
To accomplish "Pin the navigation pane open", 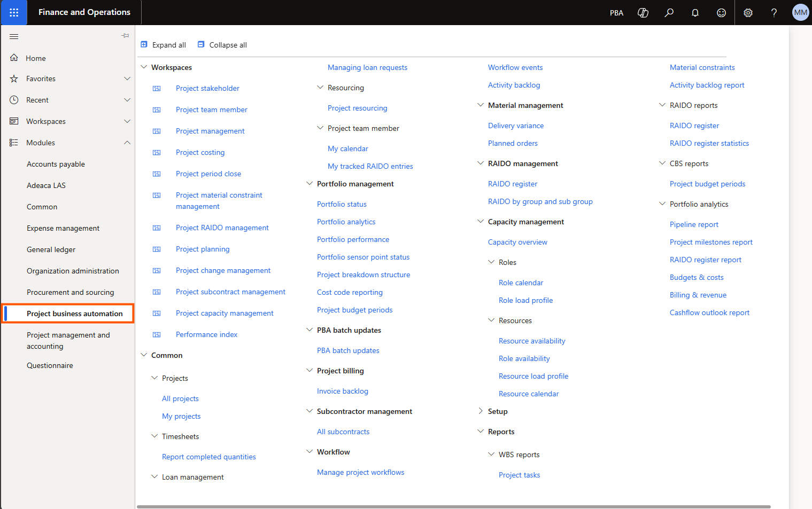I will (125, 36).
